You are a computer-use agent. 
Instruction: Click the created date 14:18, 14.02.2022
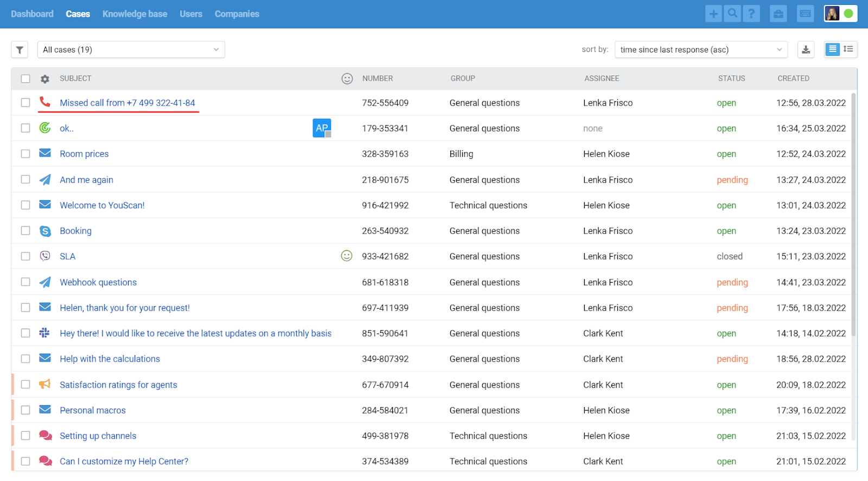click(x=811, y=334)
